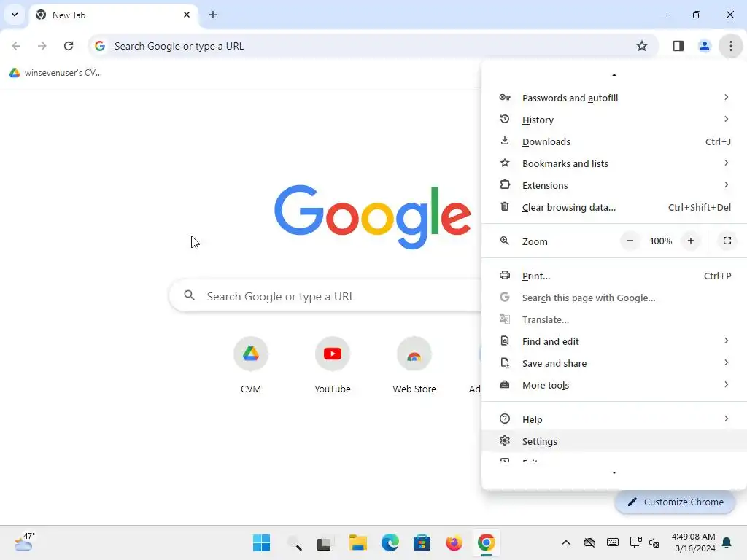Open winsevenuser's CV bookmark
The width and height of the screenshot is (747, 560).
tap(55, 73)
